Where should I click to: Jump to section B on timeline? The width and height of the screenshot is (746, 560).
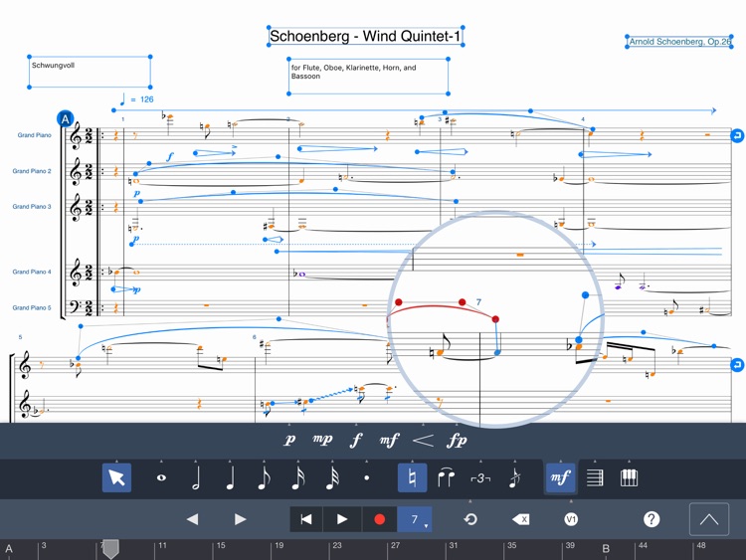[x=606, y=549]
